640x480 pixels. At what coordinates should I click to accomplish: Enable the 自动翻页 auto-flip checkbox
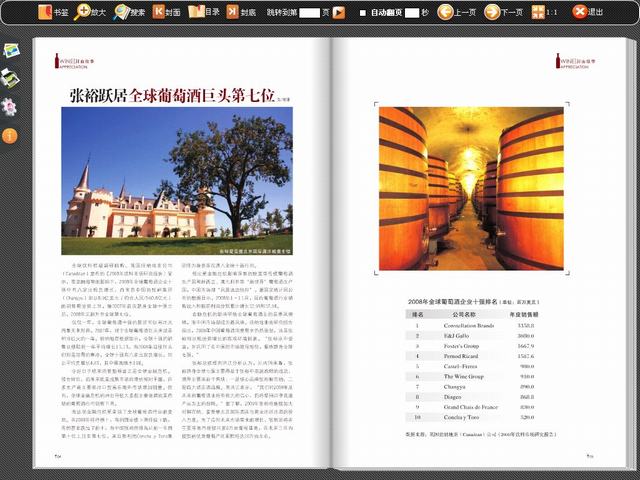pyautogui.click(x=362, y=13)
